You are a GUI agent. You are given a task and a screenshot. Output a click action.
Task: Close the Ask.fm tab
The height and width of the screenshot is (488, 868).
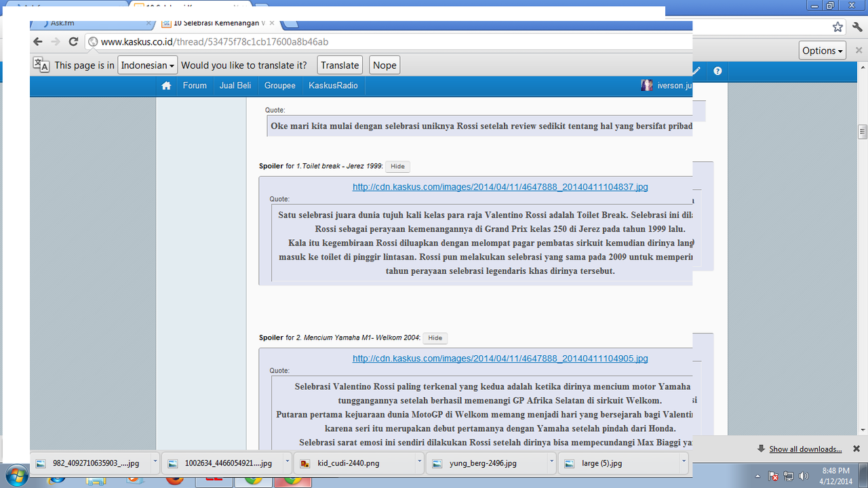[149, 23]
